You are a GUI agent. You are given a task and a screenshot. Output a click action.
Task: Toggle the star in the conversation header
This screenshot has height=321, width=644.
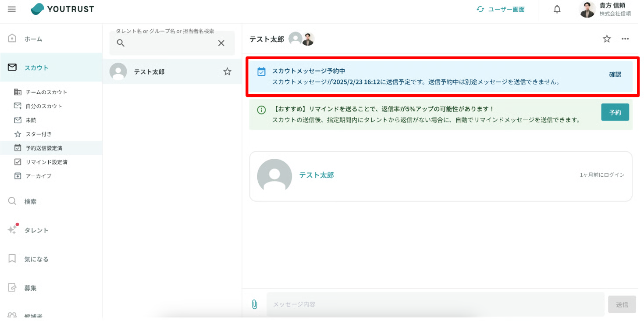tap(606, 39)
